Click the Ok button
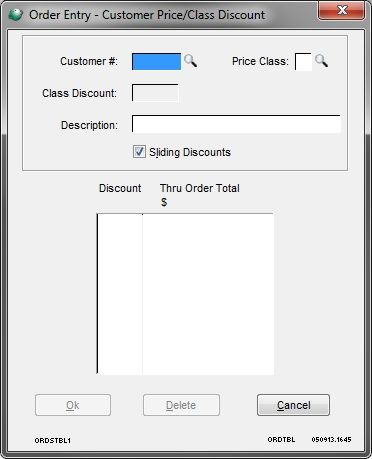 click(73, 405)
